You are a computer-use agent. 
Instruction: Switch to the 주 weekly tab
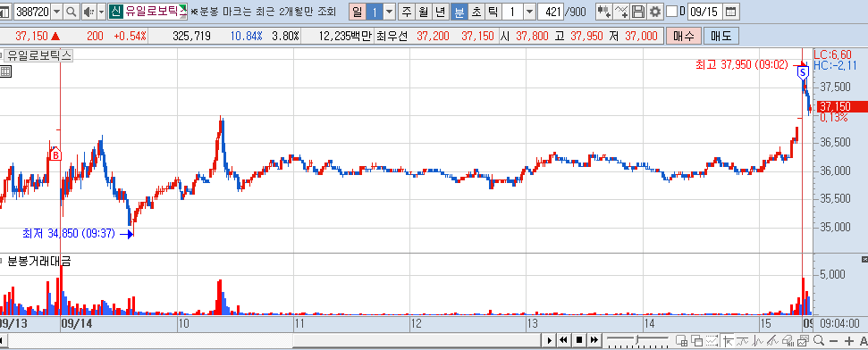pos(407,12)
